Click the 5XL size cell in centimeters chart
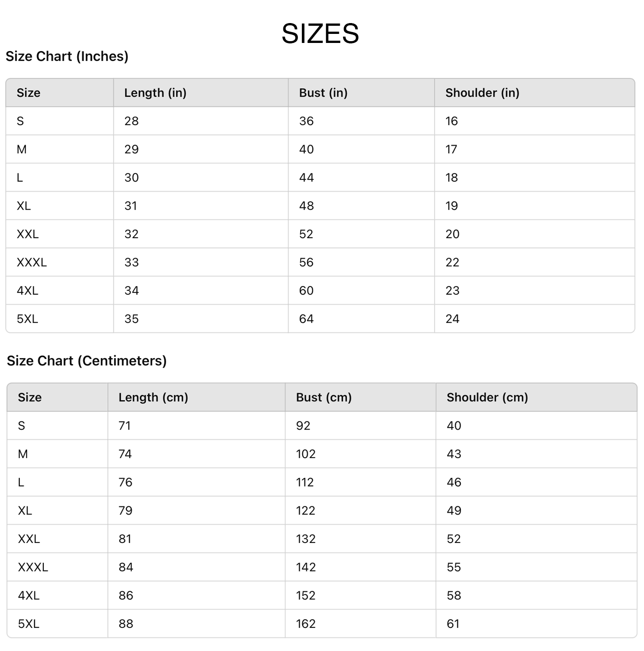Image resolution: width=644 pixels, height=651 pixels. 28,624
